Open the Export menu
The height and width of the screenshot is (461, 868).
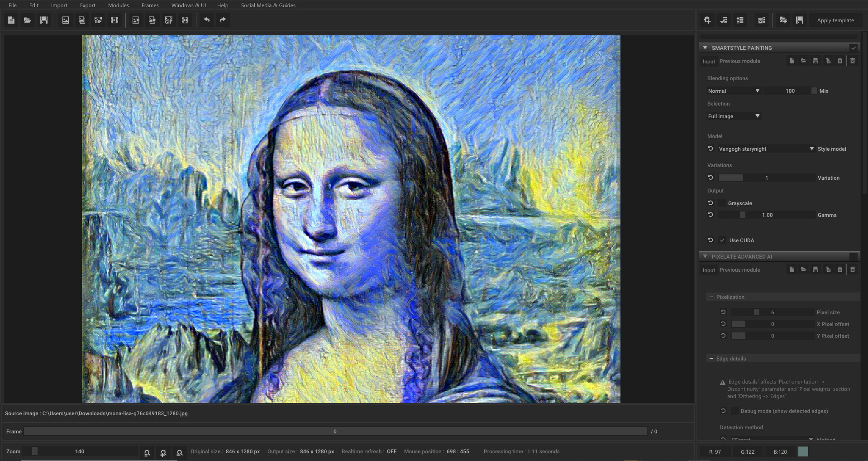coord(87,5)
